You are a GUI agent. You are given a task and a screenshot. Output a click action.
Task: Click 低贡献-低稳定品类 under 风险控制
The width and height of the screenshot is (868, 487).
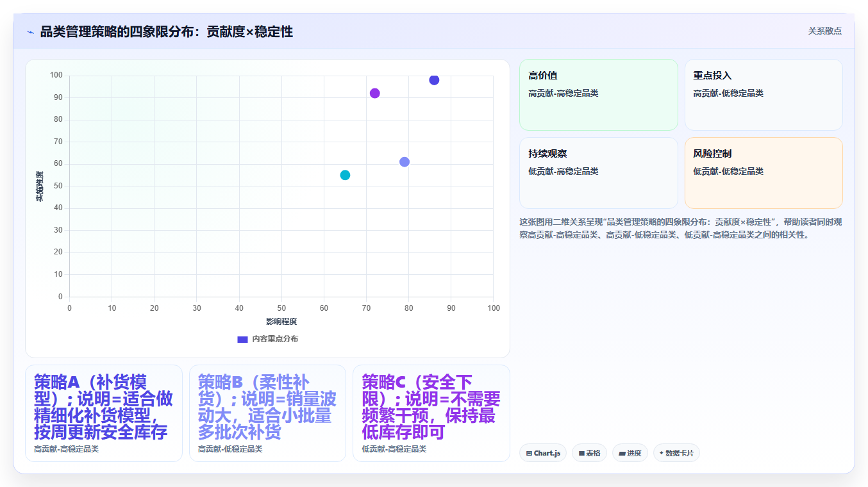pyautogui.click(x=728, y=172)
